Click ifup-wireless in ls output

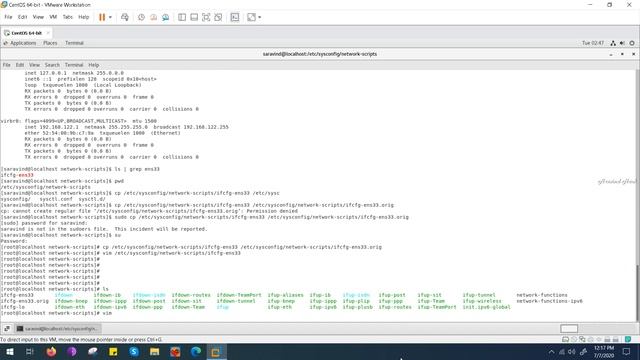click(482, 301)
